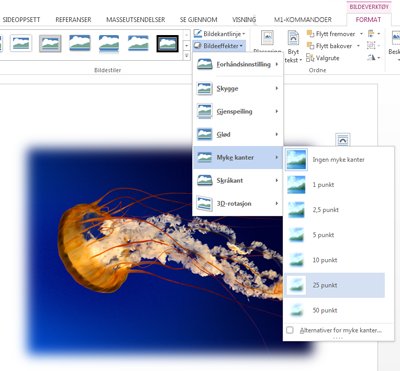400x371 pixels.
Task: Apply the grey metal frame picture style
Action: tap(50, 43)
